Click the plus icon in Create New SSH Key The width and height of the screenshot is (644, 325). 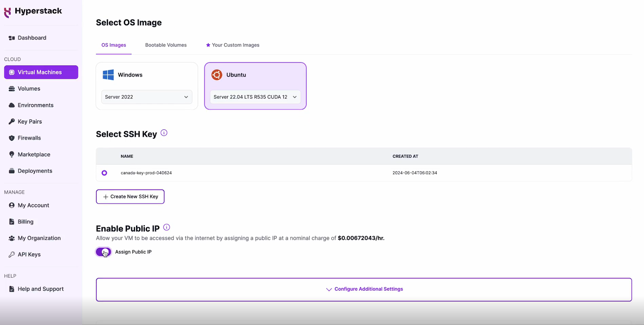[x=106, y=197]
